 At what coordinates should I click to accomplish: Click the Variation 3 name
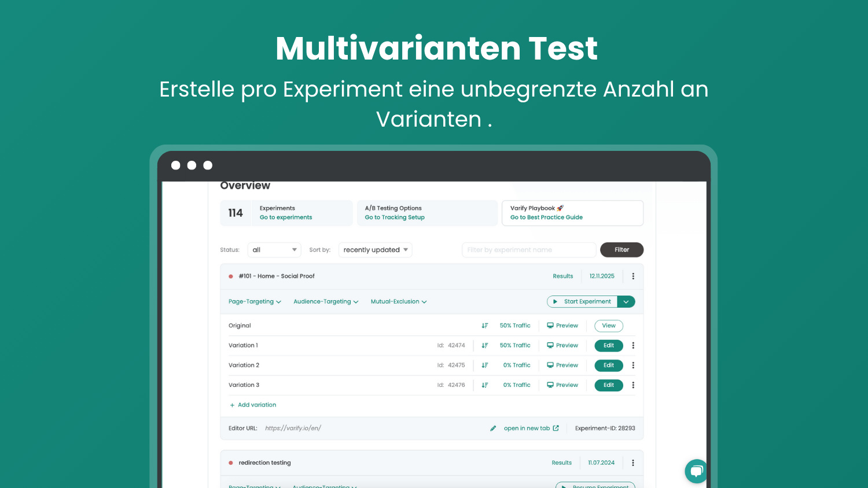click(x=244, y=385)
